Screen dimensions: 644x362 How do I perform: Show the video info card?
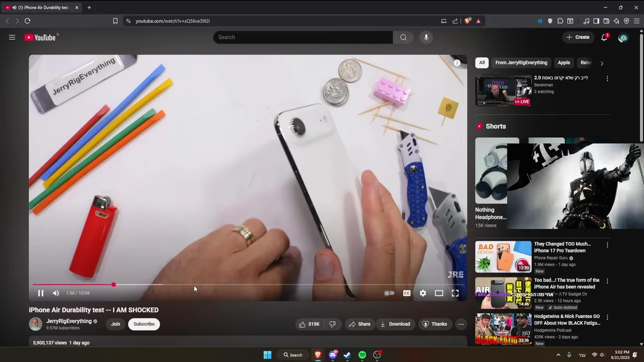(457, 63)
